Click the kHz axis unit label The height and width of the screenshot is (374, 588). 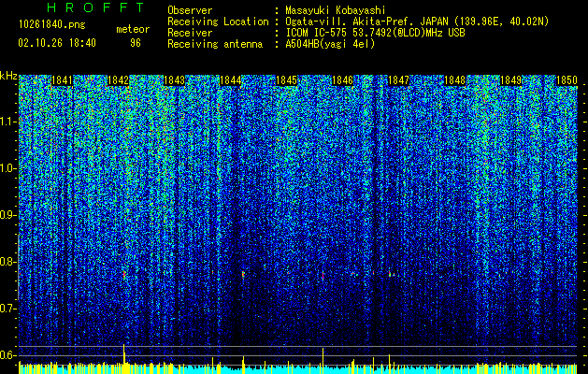coord(8,76)
